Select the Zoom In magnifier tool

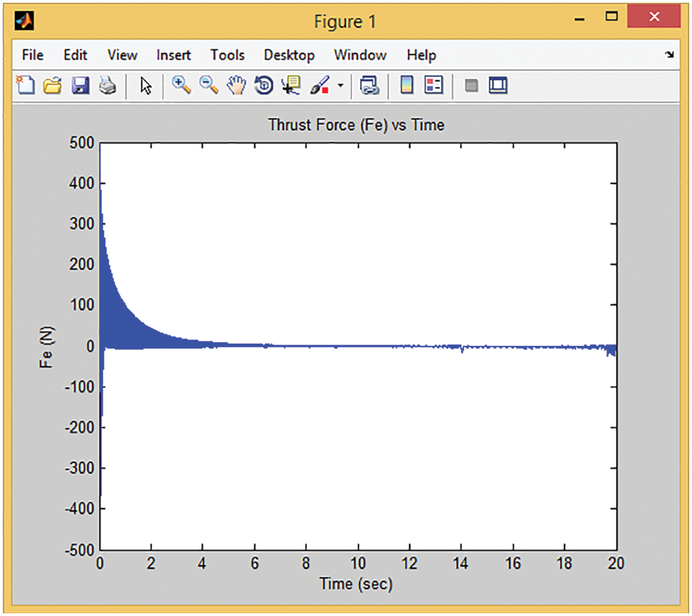click(x=181, y=85)
